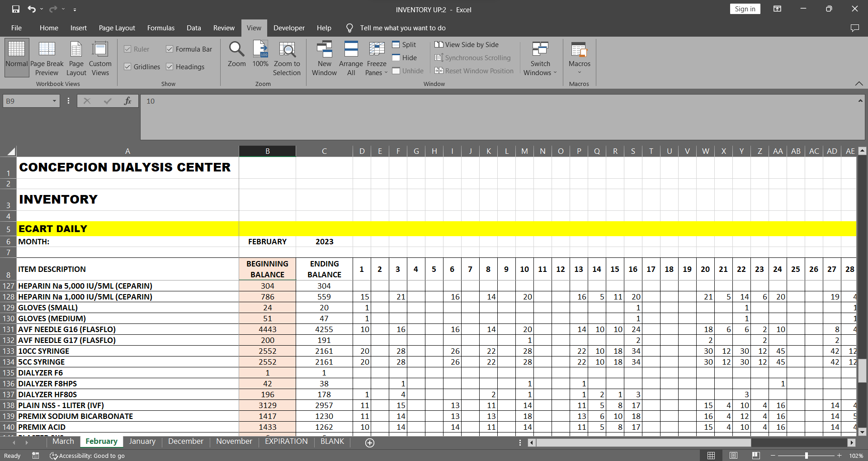Toggle the Gridlines checkbox
Image resolution: width=868 pixels, height=461 pixels.
click(142, 67)
